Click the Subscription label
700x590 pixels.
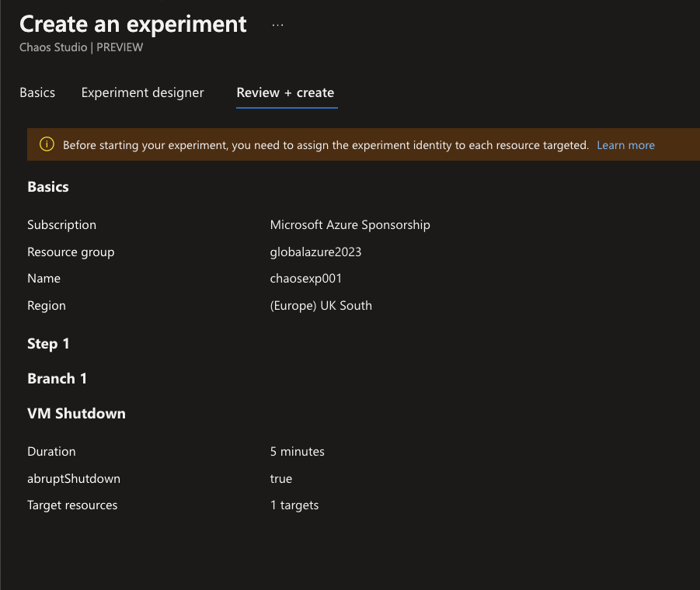tap(61, 225)
